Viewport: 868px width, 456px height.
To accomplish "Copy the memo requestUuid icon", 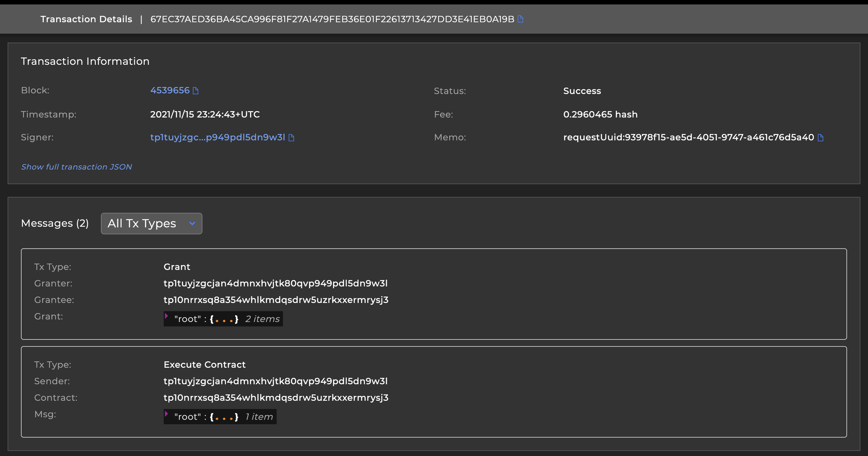I will click(820, 137).
